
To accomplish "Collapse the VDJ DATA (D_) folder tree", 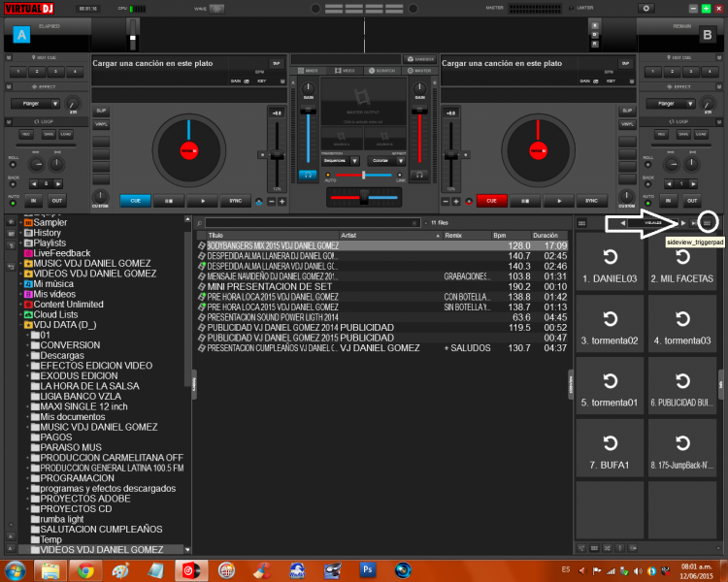I will click(x=21, y=325).
